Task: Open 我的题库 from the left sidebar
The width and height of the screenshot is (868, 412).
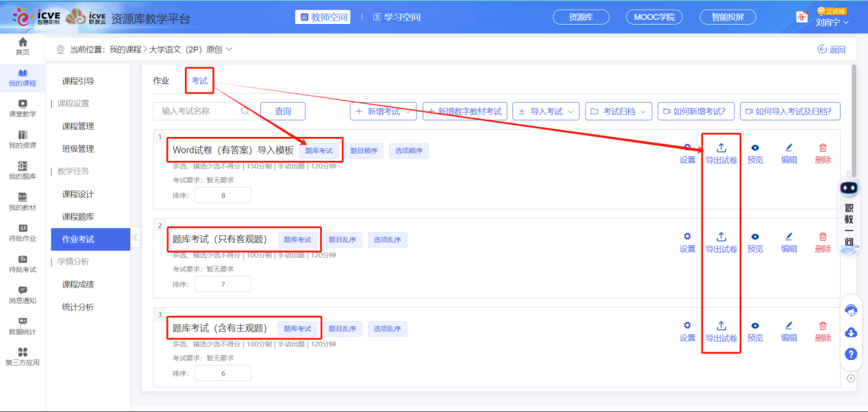Action: [23, 170]
